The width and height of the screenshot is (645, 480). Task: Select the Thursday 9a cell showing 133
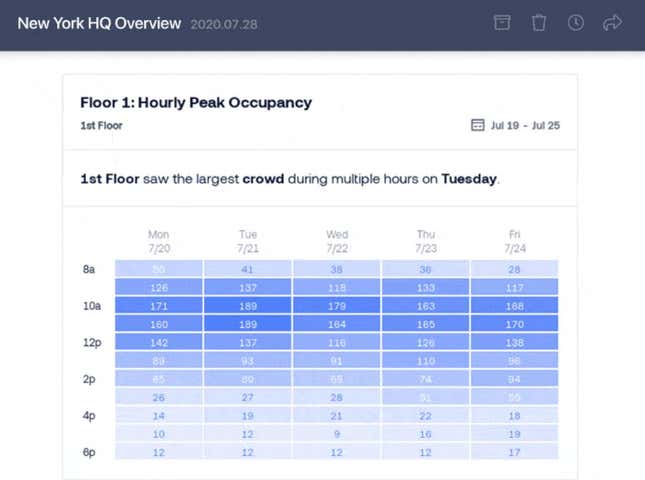click(x=426, y=287)
